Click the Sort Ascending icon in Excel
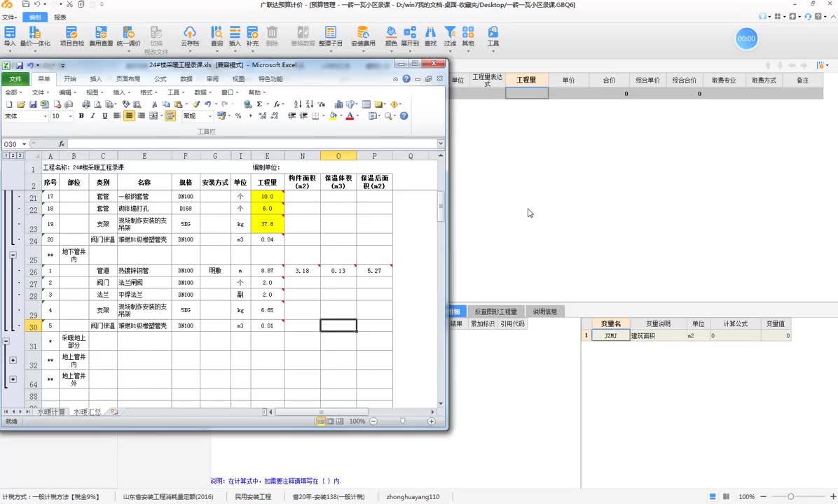Screen dimensions: 838x504 point(298,104)
